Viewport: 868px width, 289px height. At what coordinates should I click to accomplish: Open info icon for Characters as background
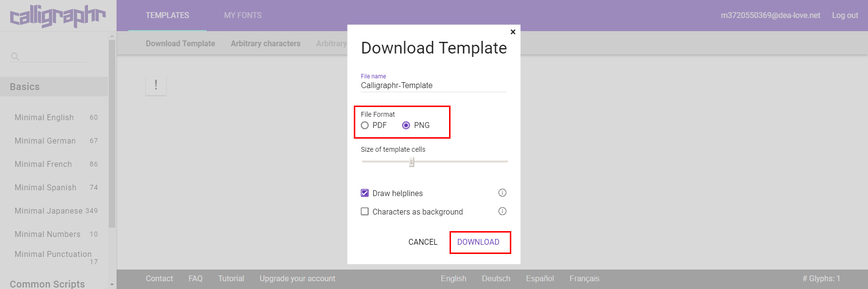(502, 211)
